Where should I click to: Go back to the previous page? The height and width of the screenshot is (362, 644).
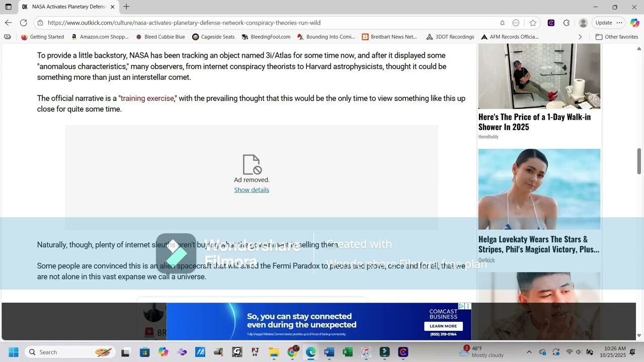(8, 23)
